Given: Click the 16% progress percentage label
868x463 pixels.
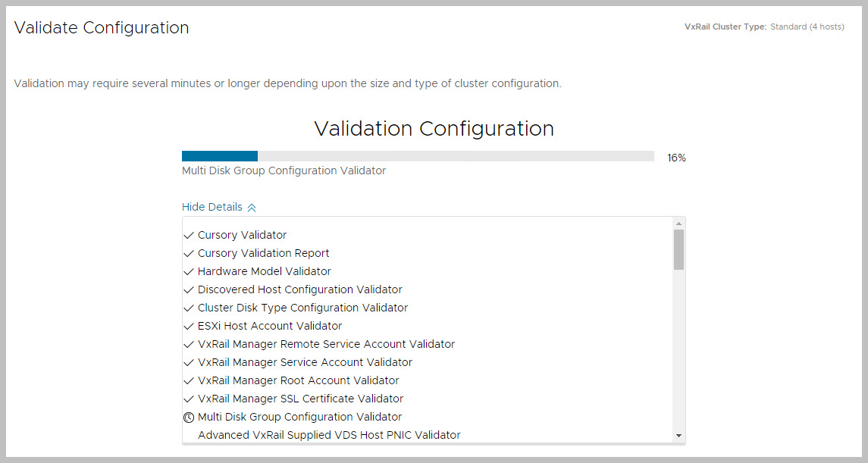Looking at the screenshot, I should (x=676, y=158).
